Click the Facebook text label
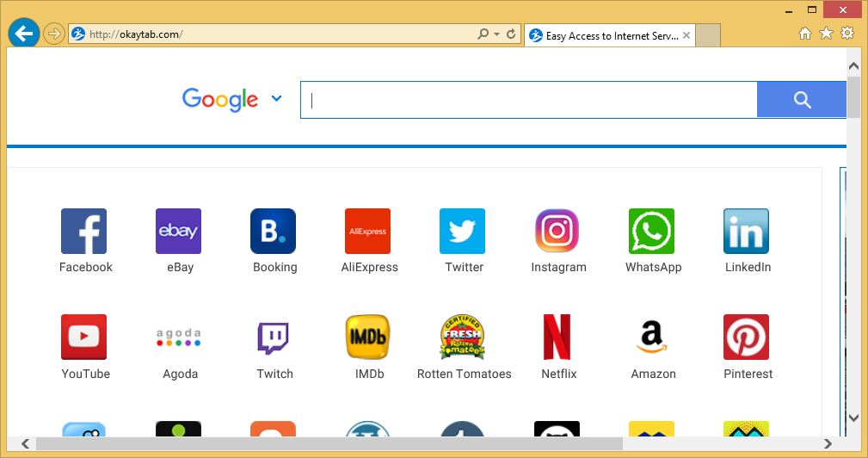The image size is (868, 458). pyautogui.click(x=86, y=267)
